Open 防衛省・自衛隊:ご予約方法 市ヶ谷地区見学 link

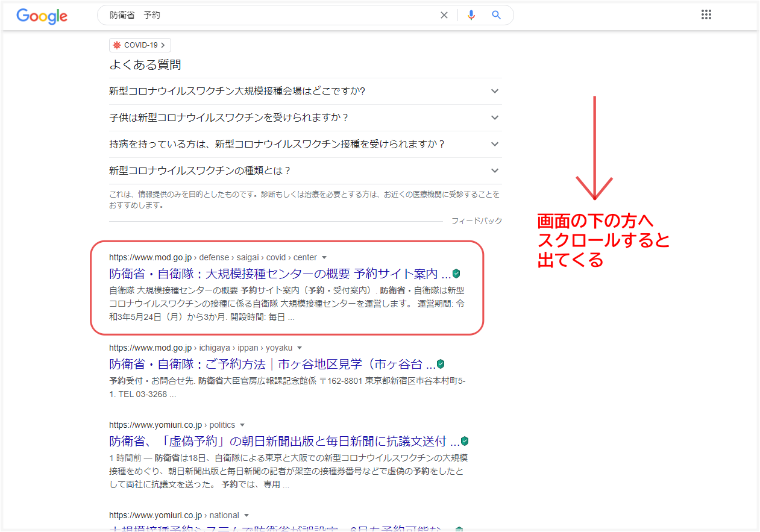coord(272,364)
